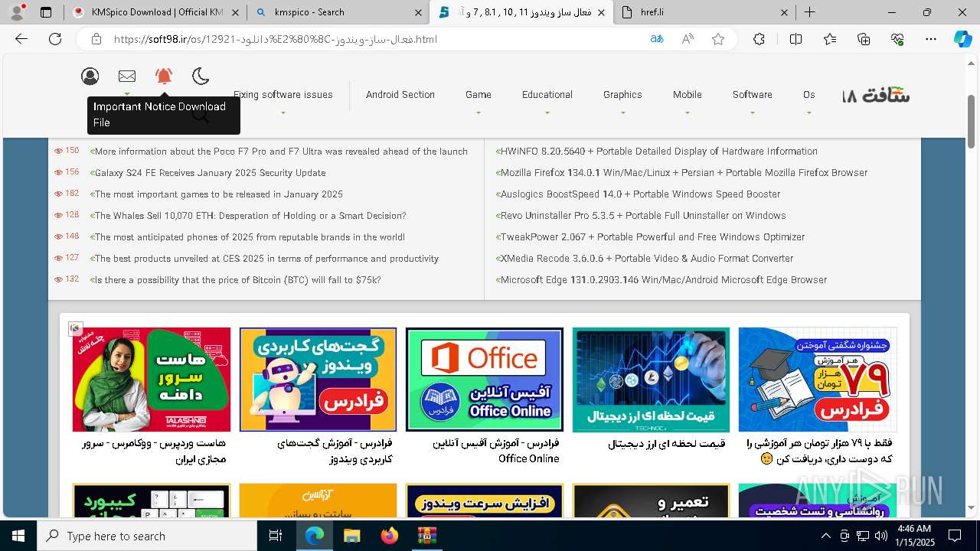This screenshot has width=980, height=551.
Task: Open Microsoft Edge 131.0.2903.146 link
Action: click(x=663, y=280)
